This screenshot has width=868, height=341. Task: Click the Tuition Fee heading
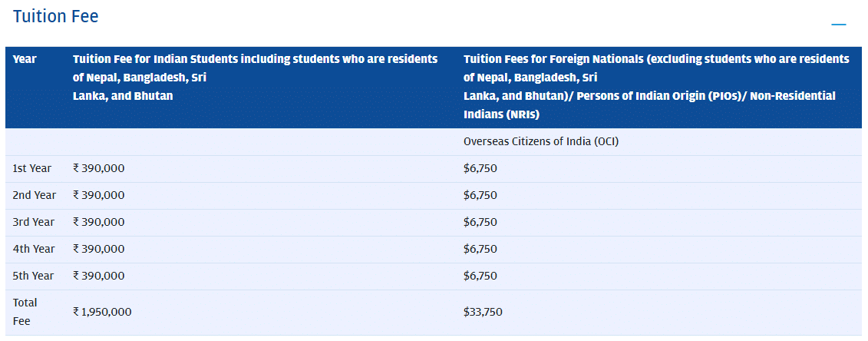tap(56, 16)
